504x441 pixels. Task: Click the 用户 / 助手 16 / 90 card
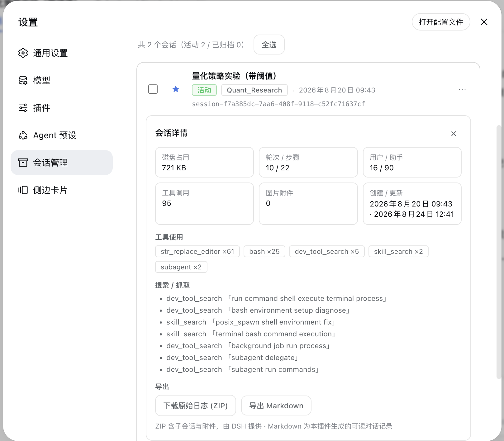pyautogui.click(x=412, y=162)
